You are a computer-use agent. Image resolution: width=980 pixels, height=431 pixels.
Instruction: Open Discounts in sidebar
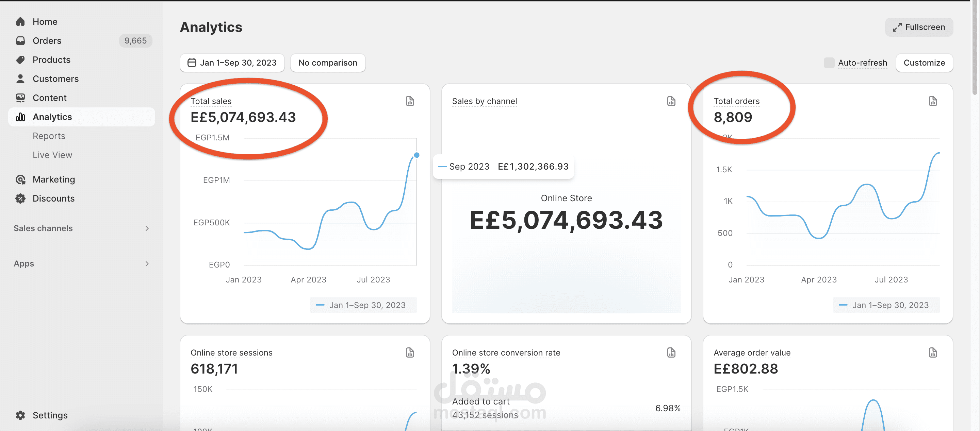click(81, 199)
